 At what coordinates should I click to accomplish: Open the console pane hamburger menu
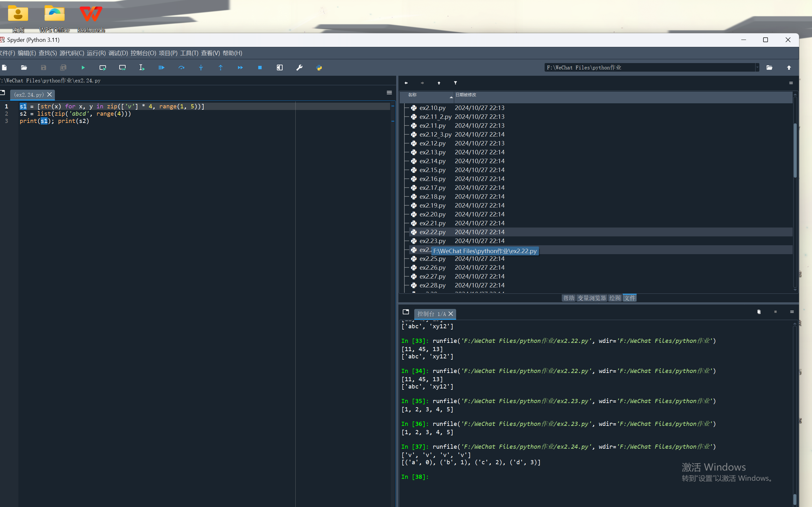(x=792, y=312)
